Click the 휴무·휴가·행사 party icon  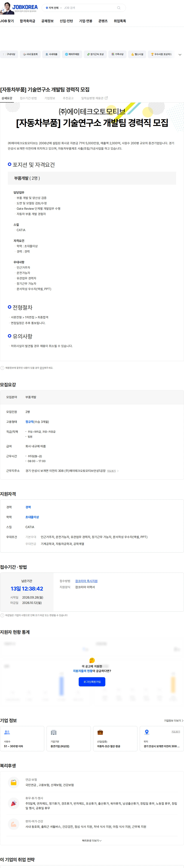[13, 804]
